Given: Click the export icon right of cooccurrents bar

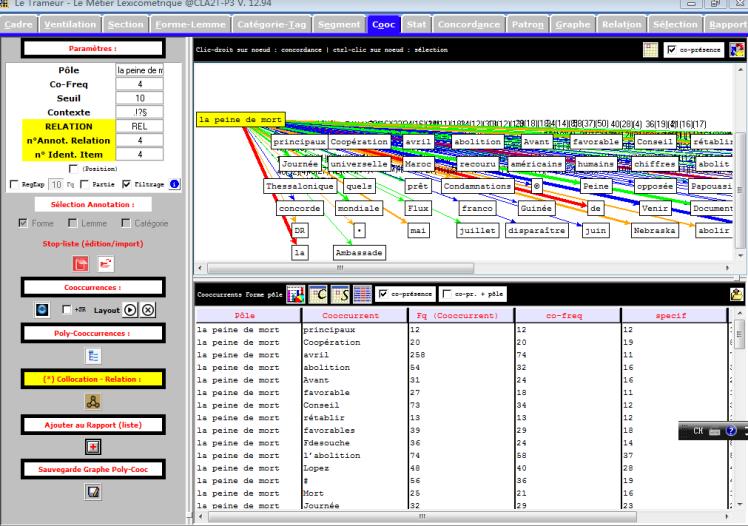Looking at the screenshot, I should click(x=737, y=294).
